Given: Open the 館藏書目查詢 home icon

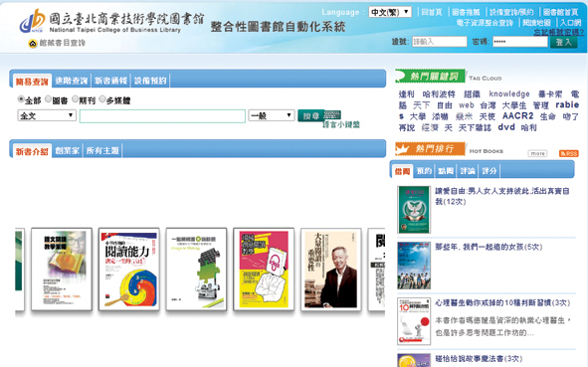Looking at the screenshot, I should point(33,44).
